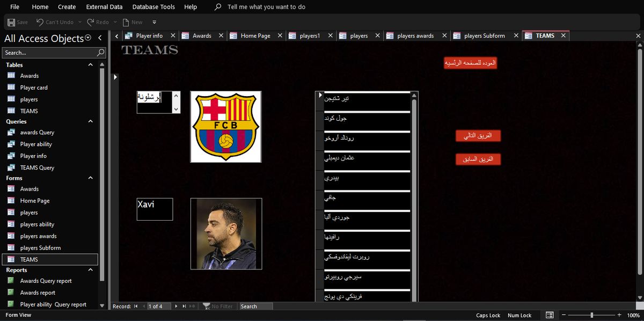
Task: Click the No Filter indicator
Action: pos(218,307)
